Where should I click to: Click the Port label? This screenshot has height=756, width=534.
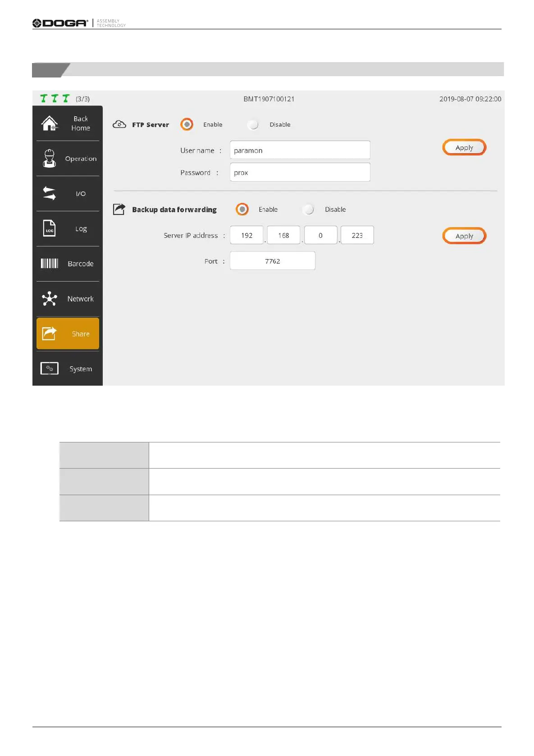coord(211,261)
